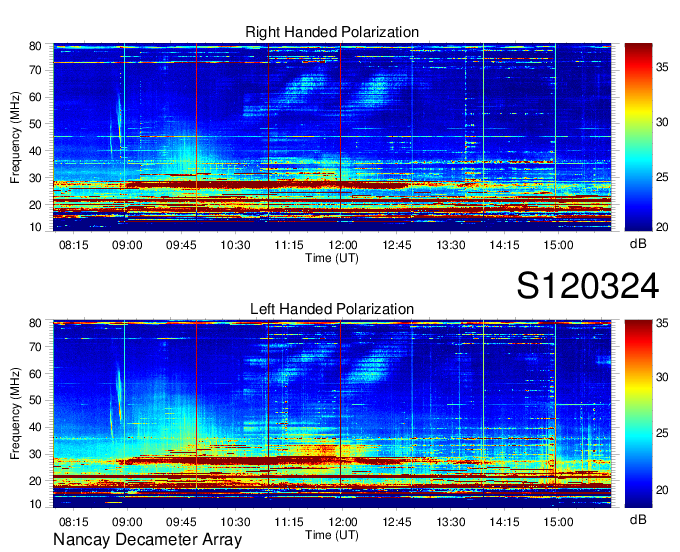Click 12:45 tick of Left Handed plot
Image resolution: width=680 pixels, height=552 pixels.
tap(396, 522)
